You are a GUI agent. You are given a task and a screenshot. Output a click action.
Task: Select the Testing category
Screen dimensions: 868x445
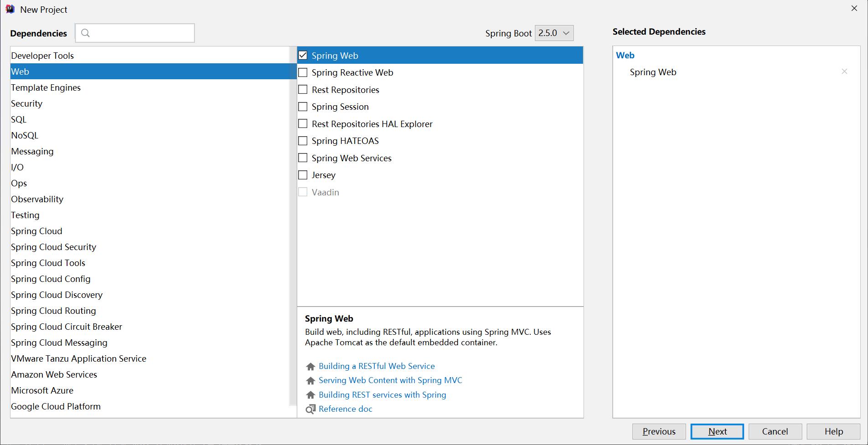[x=150, y=215]
